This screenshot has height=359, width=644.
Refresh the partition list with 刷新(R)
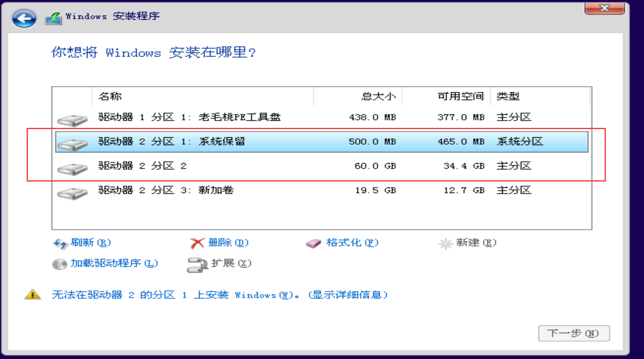tap(91, 243)
